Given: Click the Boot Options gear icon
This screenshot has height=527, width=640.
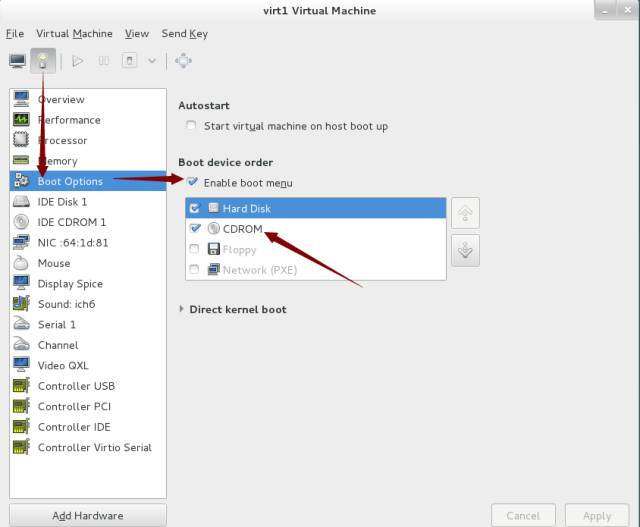Looking at the screenshot, I should (21, 180).
